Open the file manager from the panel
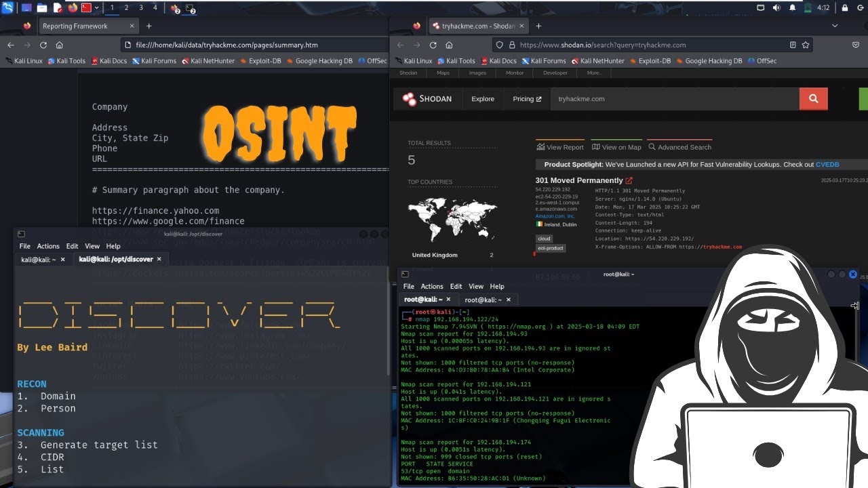 point(42,8)
